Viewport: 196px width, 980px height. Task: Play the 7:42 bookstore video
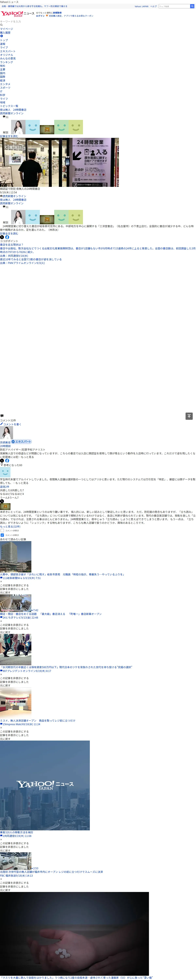[16, 603]
